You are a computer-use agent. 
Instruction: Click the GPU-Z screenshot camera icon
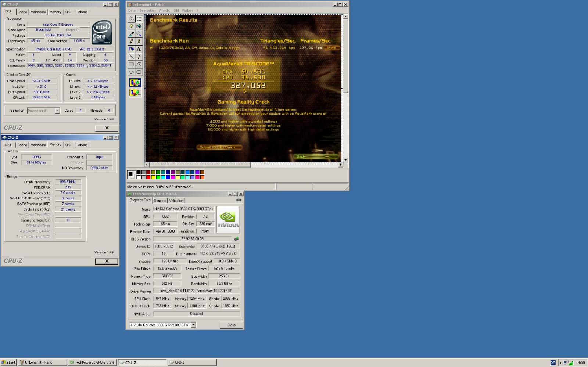(x=239, y=200)
